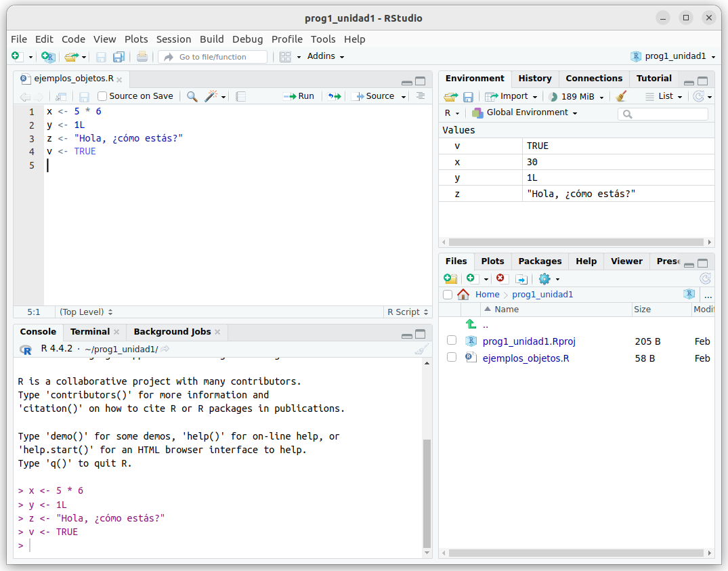
Task: Click the Go to file/function field
Action: pyautogui.click(x=213, y=57)
